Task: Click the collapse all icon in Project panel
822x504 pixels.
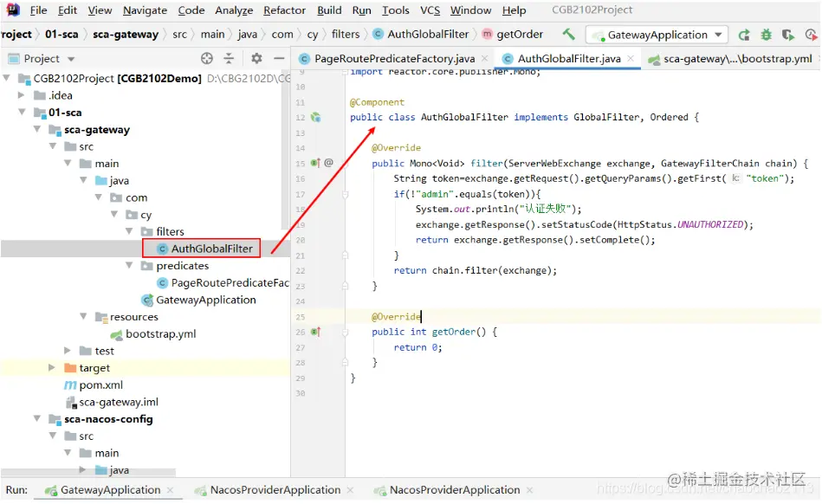Action: (x=229, y=59)
